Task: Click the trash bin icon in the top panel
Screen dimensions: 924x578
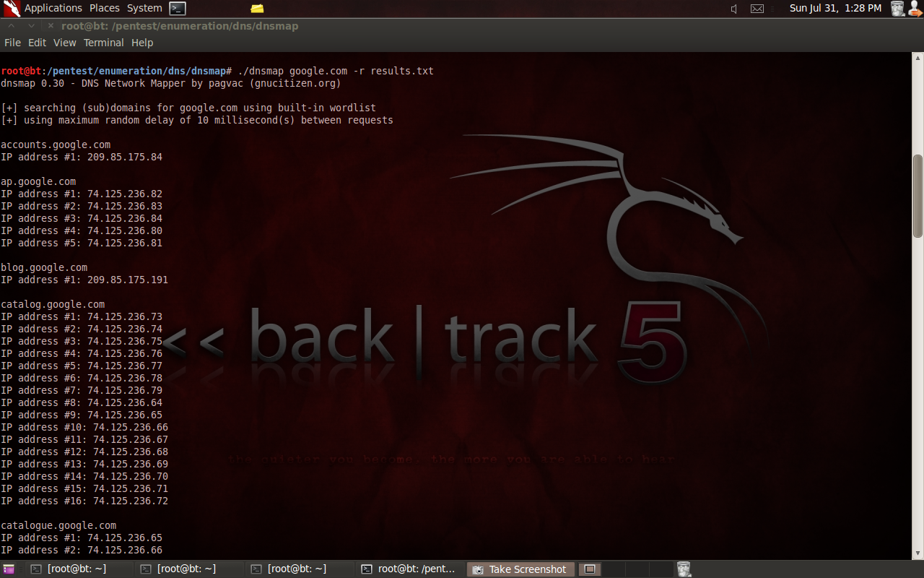Action: click(897, 9)
